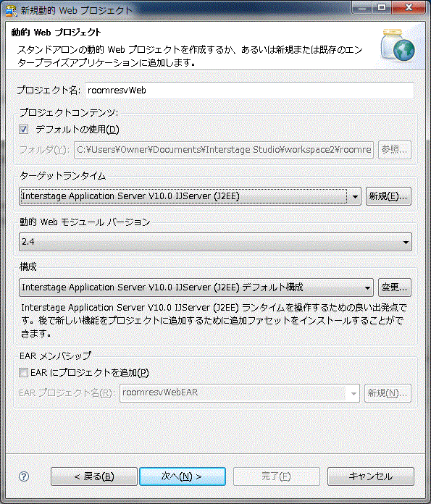This screenshot has height=504, width=431.
Task: Click the 完了(F) finish button
Action: 276,476
